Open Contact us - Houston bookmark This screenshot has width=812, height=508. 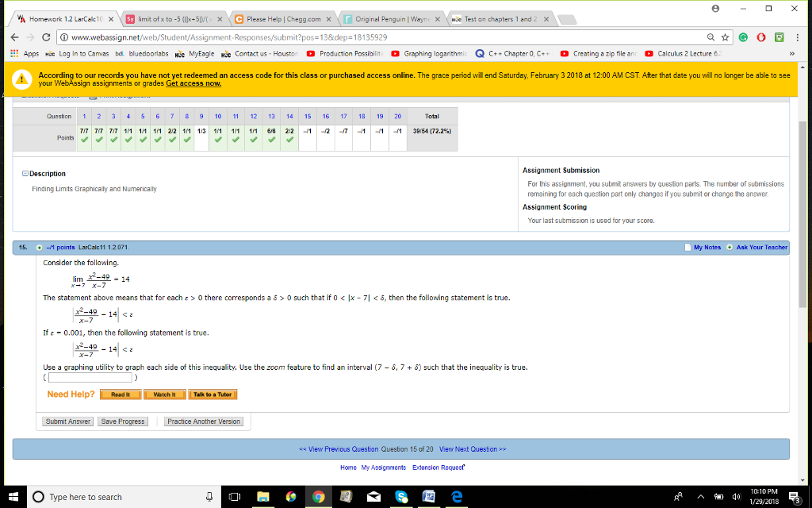[260, 53]
